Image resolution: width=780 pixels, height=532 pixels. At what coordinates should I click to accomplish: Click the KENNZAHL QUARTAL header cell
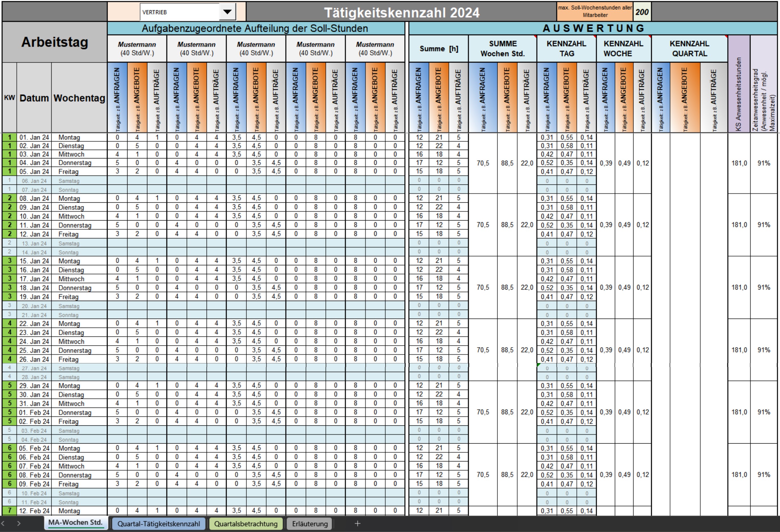(x=689, y=49)
